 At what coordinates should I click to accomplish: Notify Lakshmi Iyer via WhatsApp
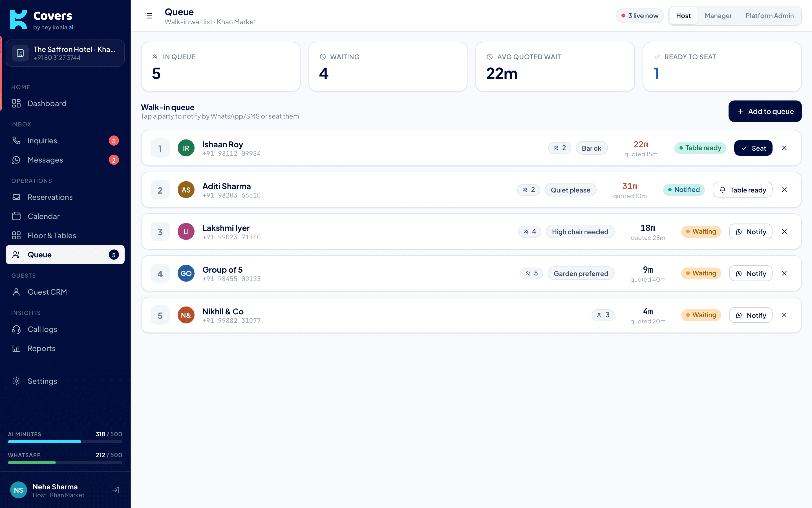point(750,232)
